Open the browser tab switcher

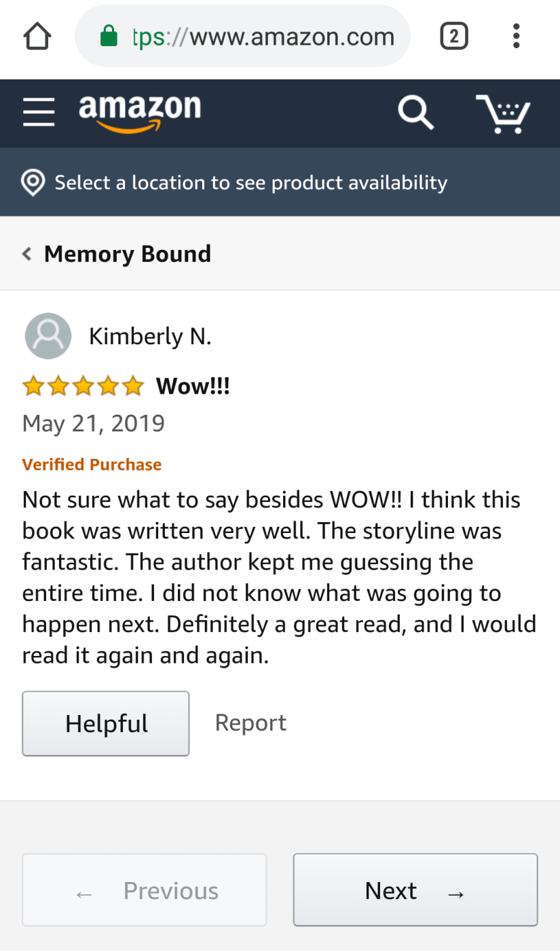[454, 36]
